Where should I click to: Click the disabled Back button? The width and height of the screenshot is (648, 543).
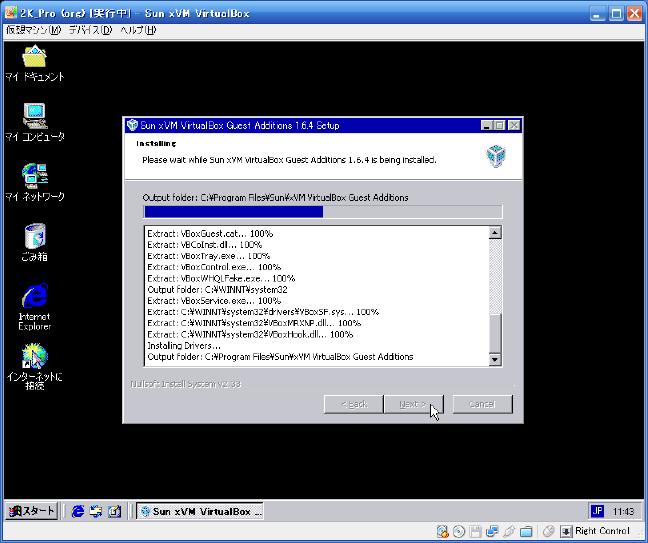[353, 404]
